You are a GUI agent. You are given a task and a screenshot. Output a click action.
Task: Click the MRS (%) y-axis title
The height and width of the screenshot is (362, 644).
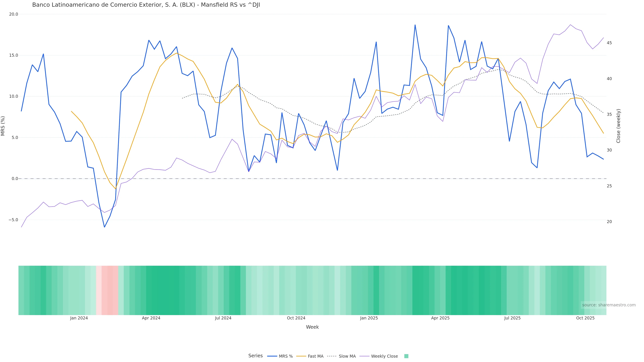[x=3, y=126]
